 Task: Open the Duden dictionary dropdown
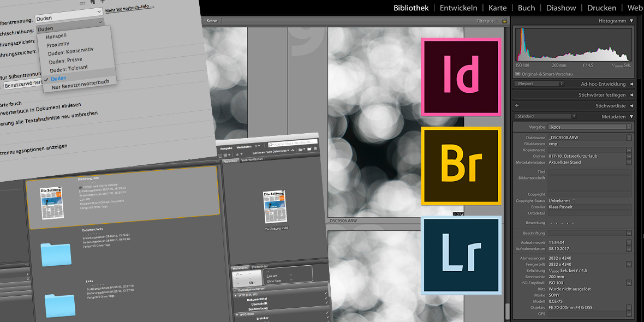click(x=69, y=11)
